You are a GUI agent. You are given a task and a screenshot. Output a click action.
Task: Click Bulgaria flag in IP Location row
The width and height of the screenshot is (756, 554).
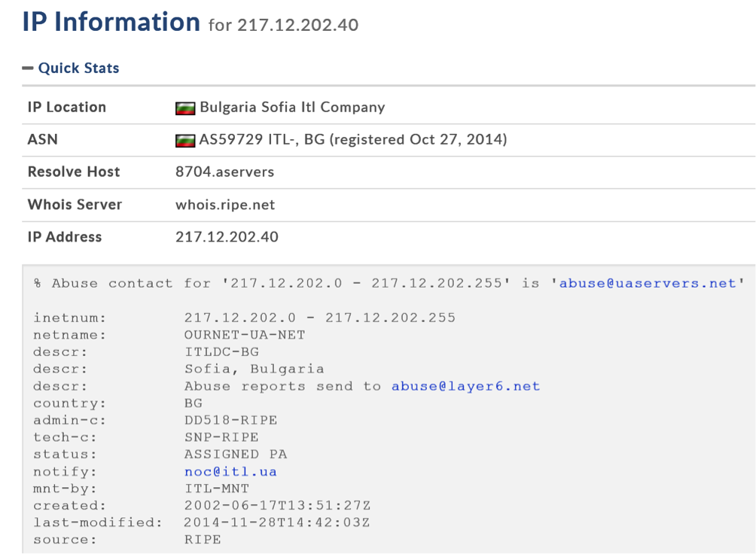(x=185, y=108)
